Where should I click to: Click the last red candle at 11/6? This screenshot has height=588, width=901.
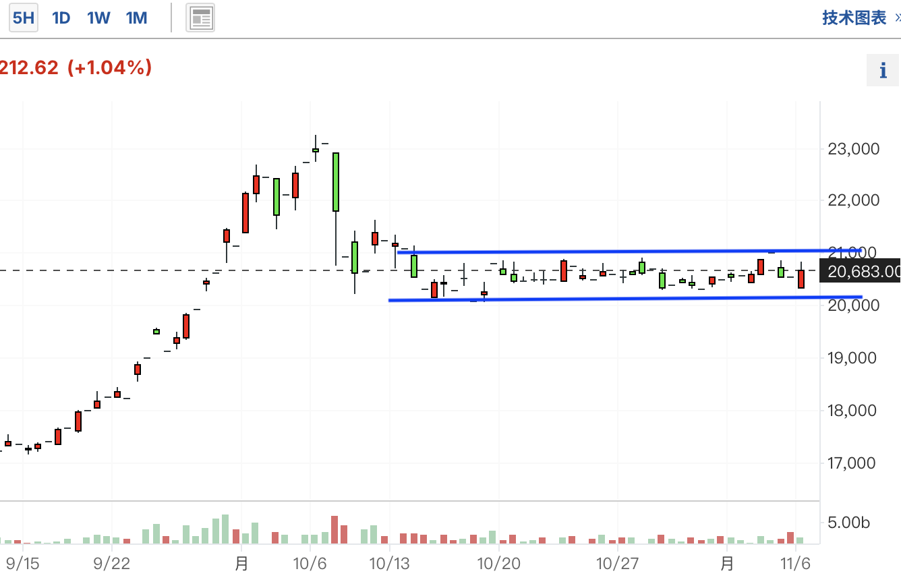point(801,279)
